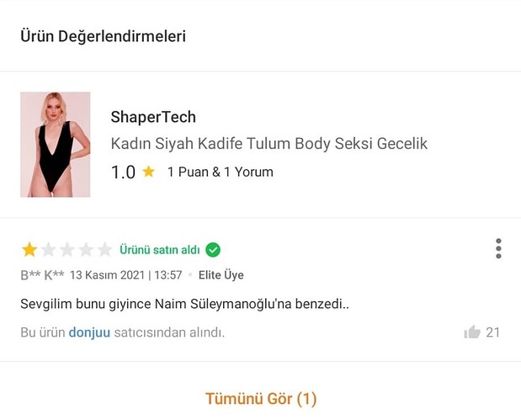Click the ShaperTech brand name
Image resolution: width=521 pixels, height=420 pixels.
[x=153, y=117]
